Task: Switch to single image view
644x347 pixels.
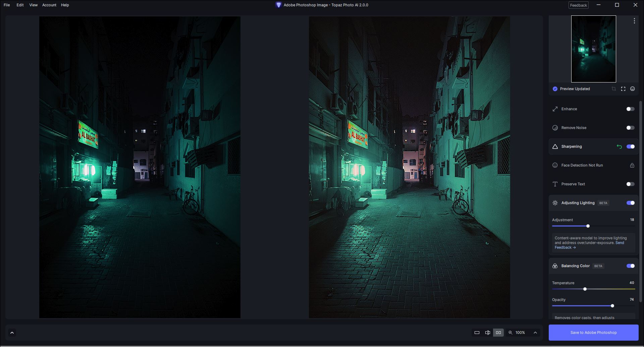Action: 477,333
